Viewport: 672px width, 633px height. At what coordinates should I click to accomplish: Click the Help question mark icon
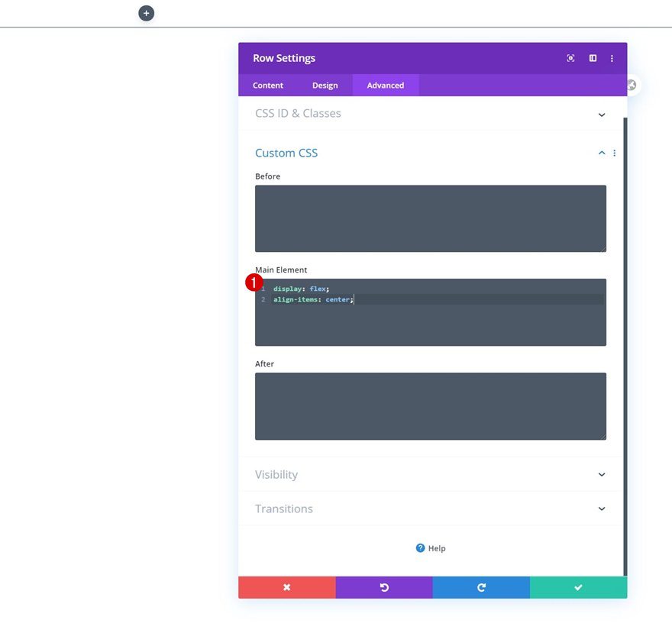[x=420, y=547]
